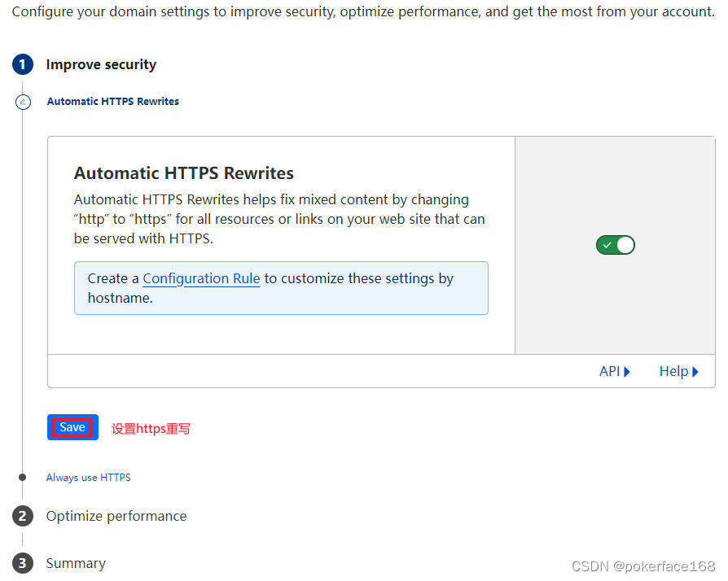
Task: Toggle the Automatic HTTPS Rewrites switch off
Action: [615, 245]
